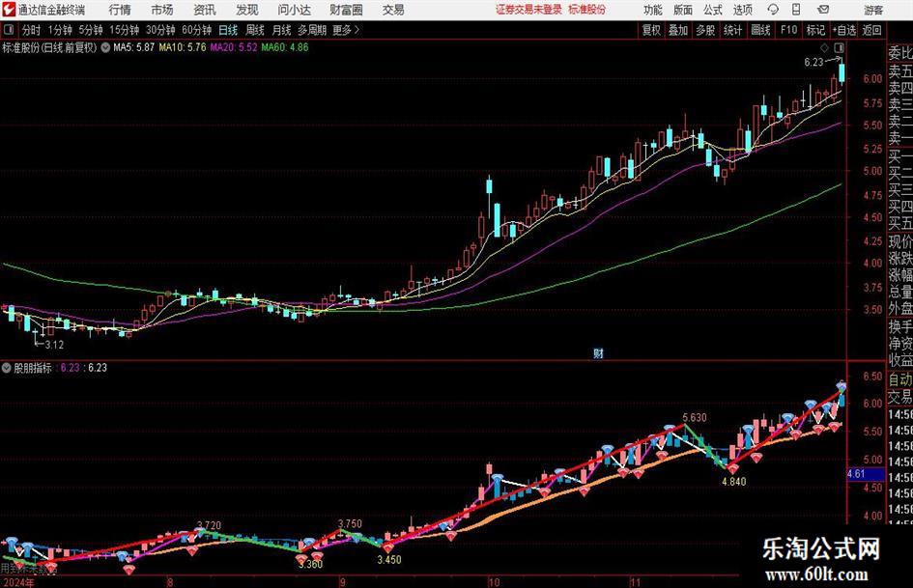Image resolution: width=913 pixels, height=588 pixels.
Task: Open the mail envelope icon
Action: pos(823,10)
